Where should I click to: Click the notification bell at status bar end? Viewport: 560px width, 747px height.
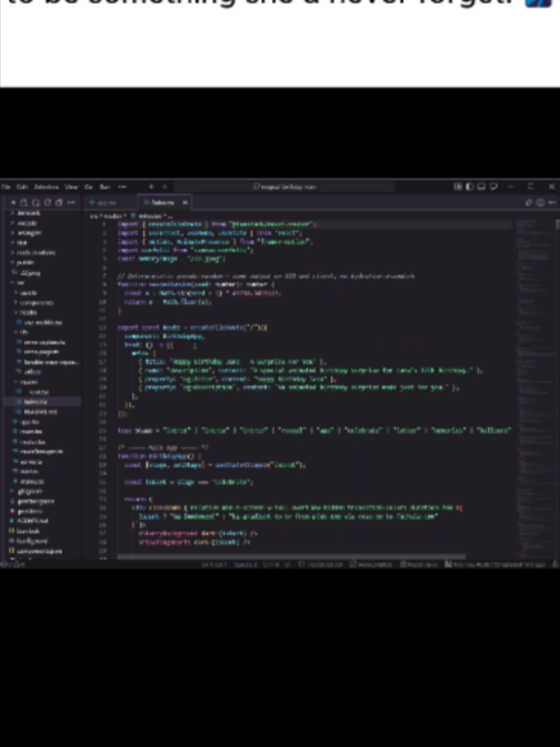(x=555, y=564)
